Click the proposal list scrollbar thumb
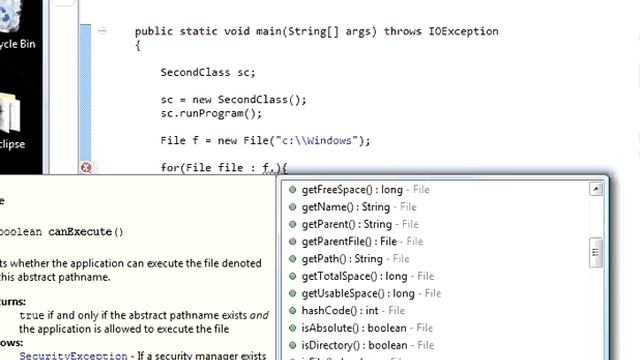Image resolution: width=640 pixels, height=360 pixels. point(596,253)
